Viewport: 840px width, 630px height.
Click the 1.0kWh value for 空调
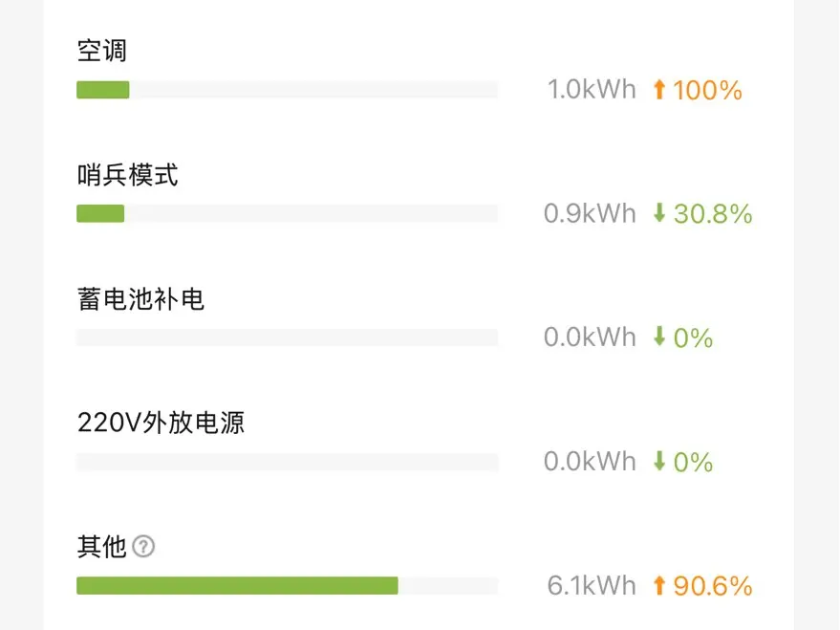[592, 90]
